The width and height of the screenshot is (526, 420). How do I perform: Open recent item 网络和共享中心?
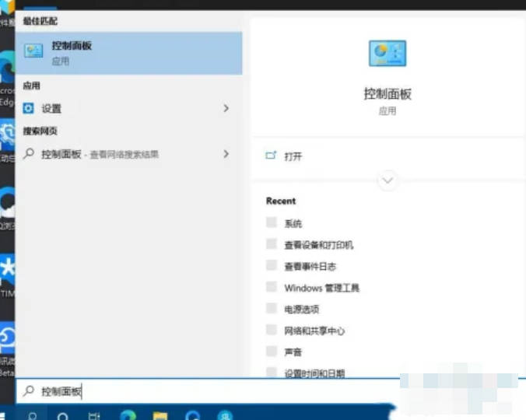305,331
